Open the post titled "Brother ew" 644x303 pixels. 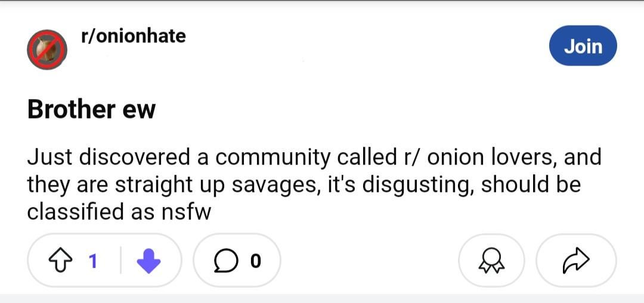[91, 110]
